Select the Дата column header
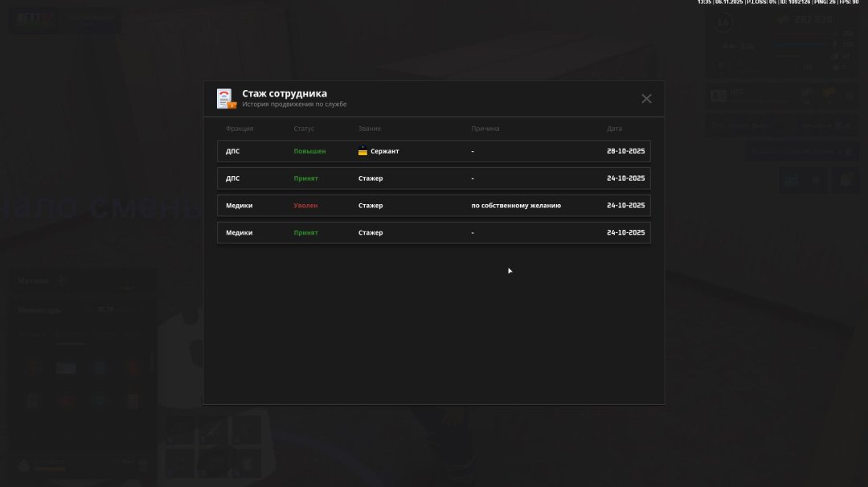 614,129
